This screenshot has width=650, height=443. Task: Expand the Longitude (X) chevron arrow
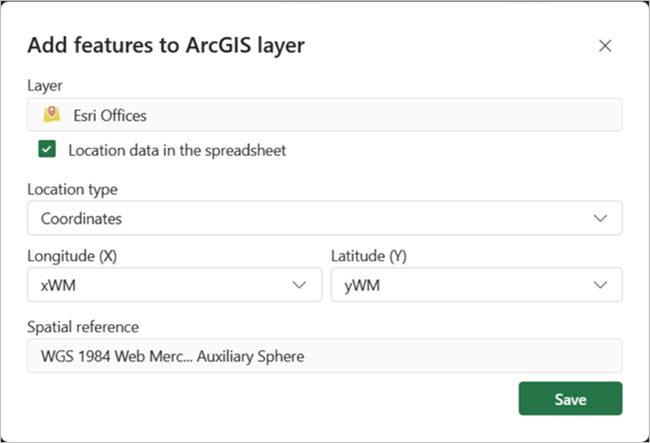pyautogui.click(x=298, y=285)
